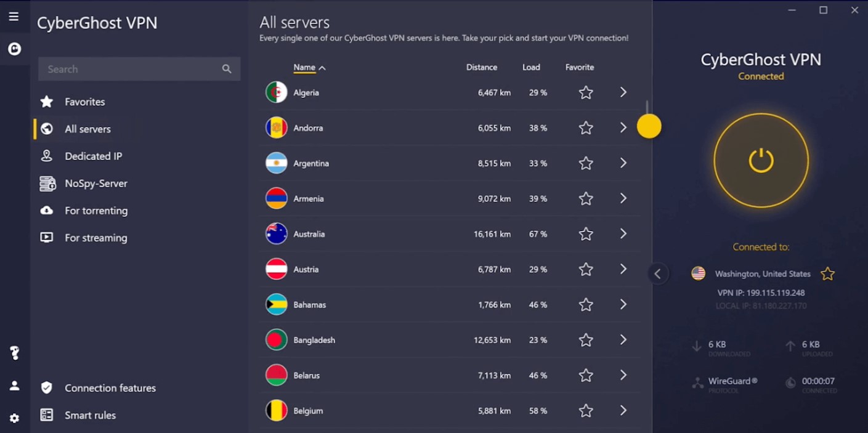
Task: Click the search magnifier icon
Action: coord(227,69)
